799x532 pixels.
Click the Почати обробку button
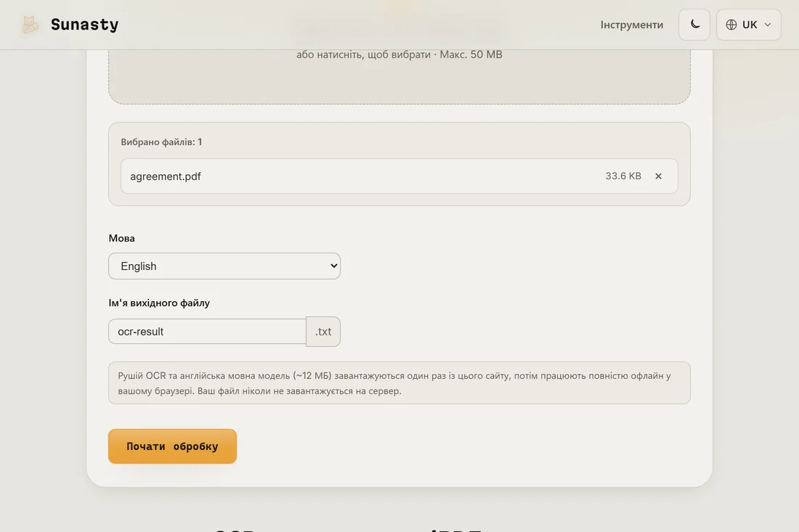tap(172, 446)
